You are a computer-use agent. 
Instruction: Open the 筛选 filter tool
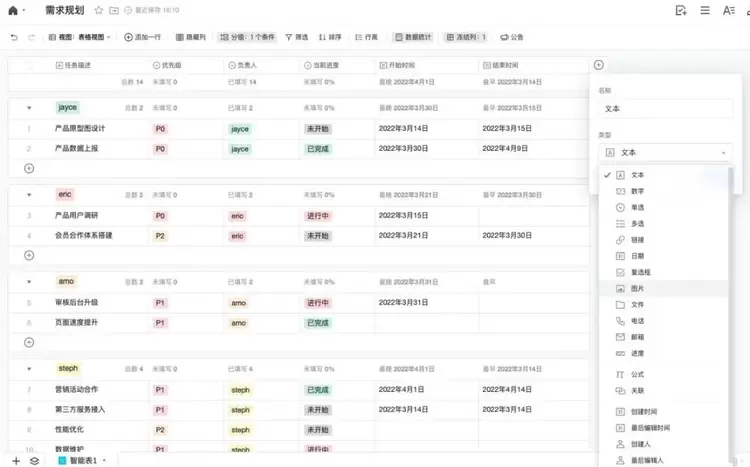pyautogui.click(x=297, y=37)
